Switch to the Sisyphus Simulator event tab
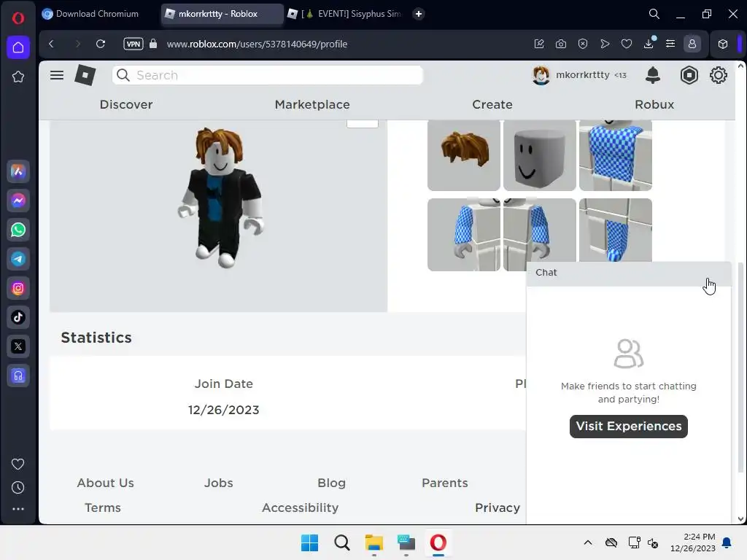This screenshot has width=747, height=560. click(x=345, y=14)
